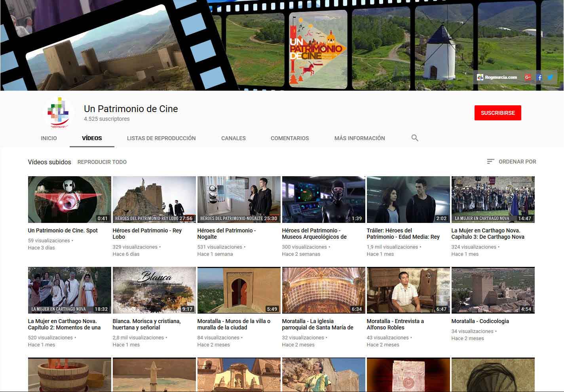Open the Moratalla Codicologia thumbnail

point(493,290)
